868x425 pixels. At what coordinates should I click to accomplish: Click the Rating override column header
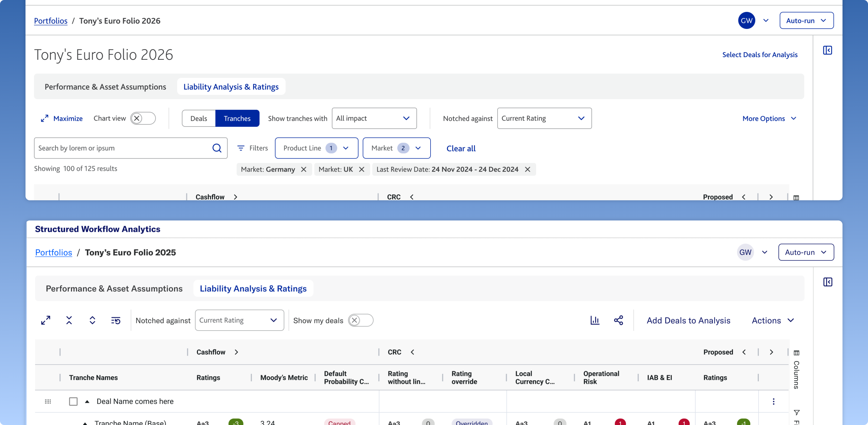464,377
